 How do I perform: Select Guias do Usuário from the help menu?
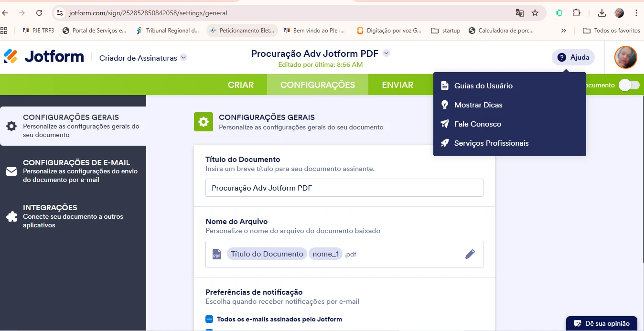tap(484, 85)
